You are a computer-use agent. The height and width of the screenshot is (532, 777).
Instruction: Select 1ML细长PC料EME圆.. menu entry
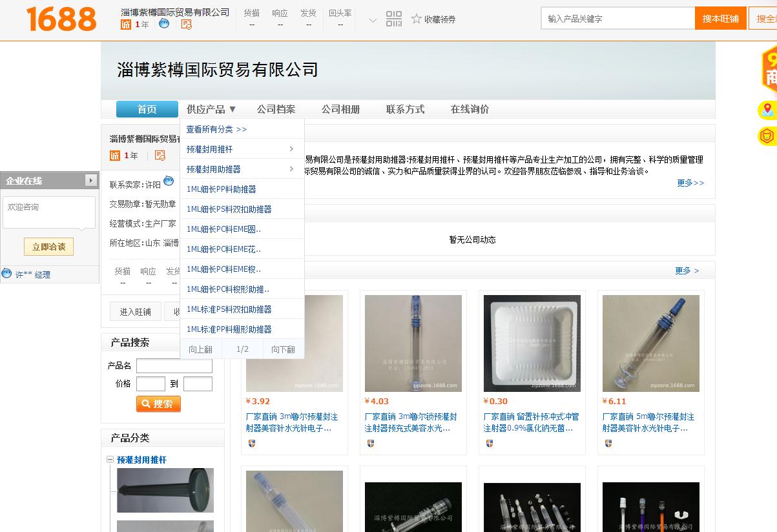[242, 229]
